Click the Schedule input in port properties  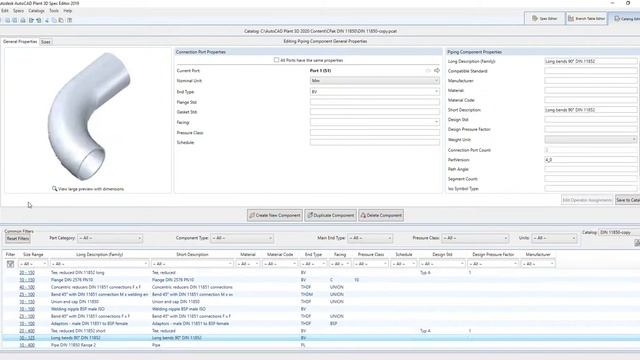point(375,142)
